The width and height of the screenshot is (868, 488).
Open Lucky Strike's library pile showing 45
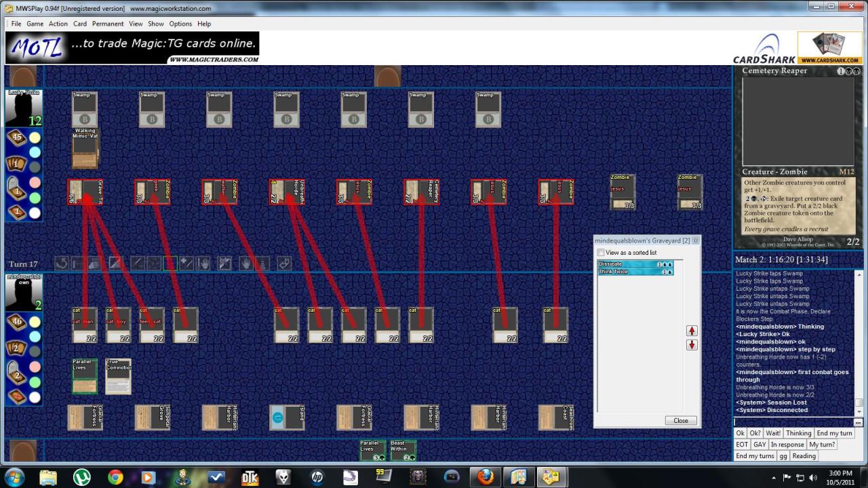click(x=16, y=138)
